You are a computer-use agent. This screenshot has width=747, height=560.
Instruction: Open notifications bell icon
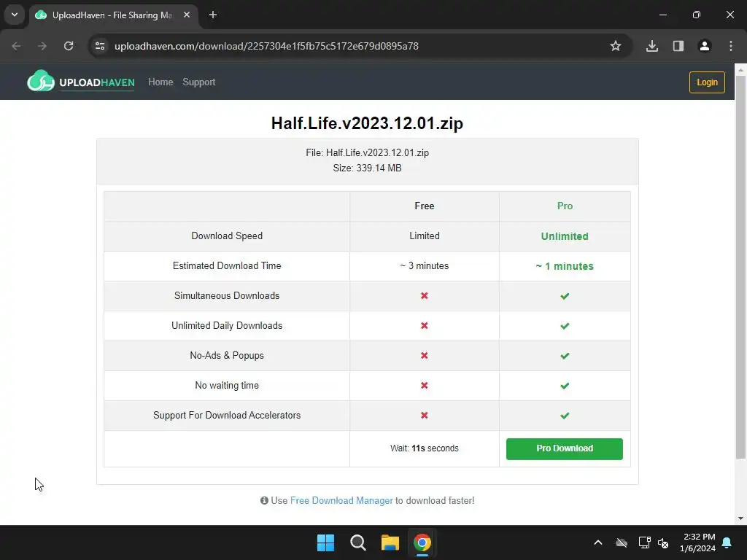727,542
